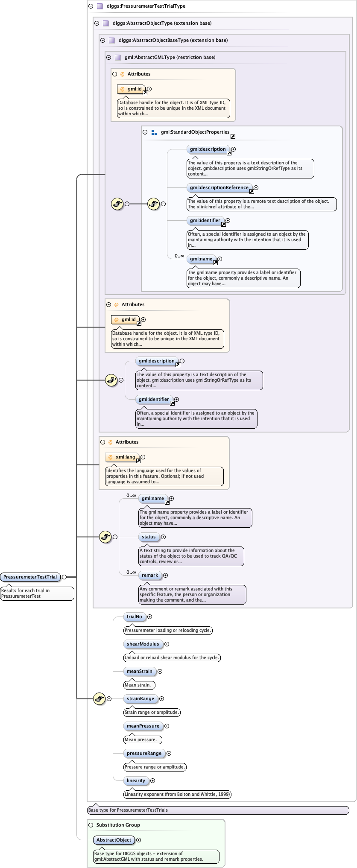This screenshot has height=868, width=357.
Task: Expand the shearModulus element
Action: tap(167, 644)
